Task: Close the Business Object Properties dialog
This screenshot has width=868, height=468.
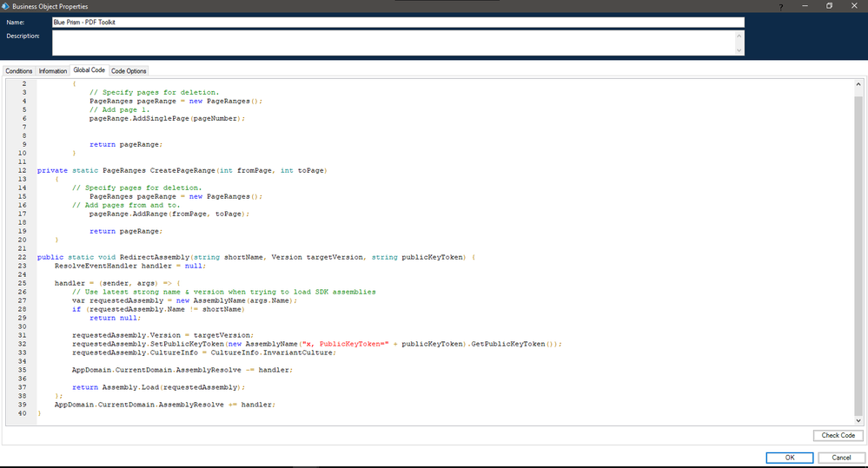Action: [x=854, y=6]
